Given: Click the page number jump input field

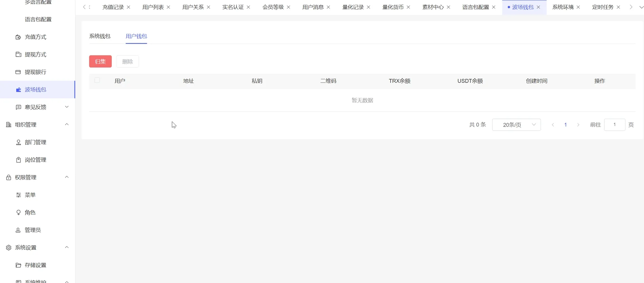Looking at the screenshot, I should 614,125.
